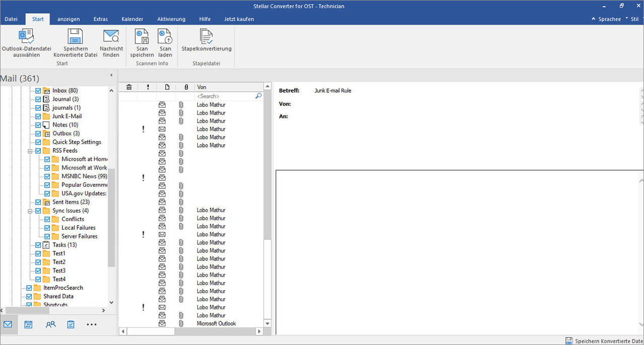Show more navigation options (three dots)
644x345 pixels.
coord(92,325)
